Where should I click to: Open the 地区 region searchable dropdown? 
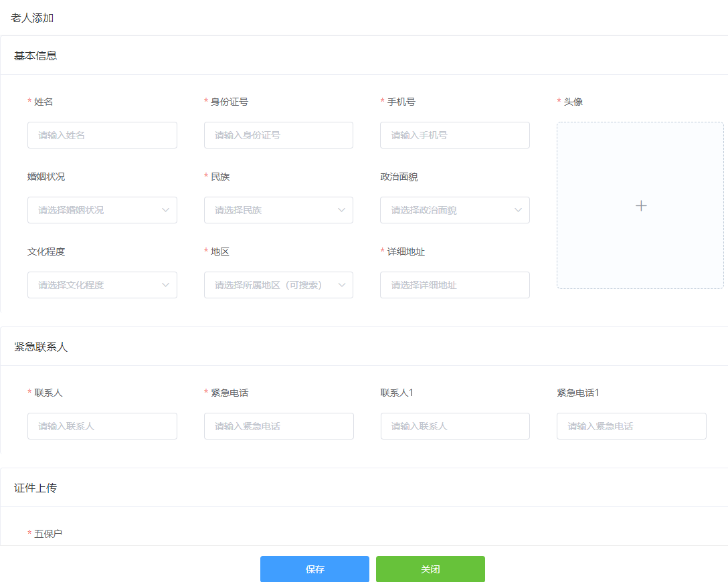pyautogui.click(x=271, y=285)
